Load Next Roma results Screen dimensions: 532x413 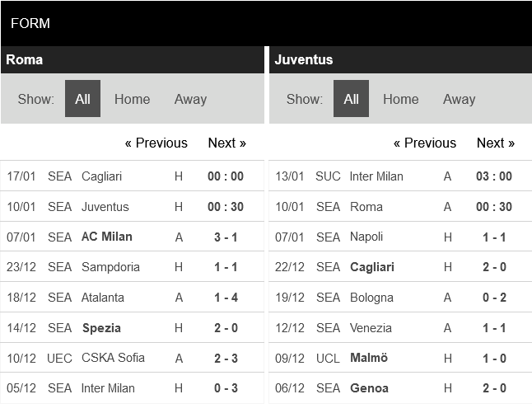(x=226, y=143)
